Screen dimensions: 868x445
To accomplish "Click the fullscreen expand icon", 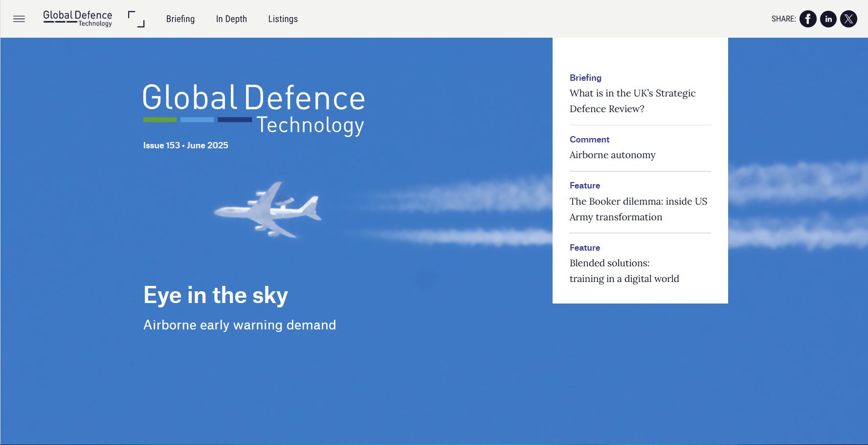I will [136, 19].
